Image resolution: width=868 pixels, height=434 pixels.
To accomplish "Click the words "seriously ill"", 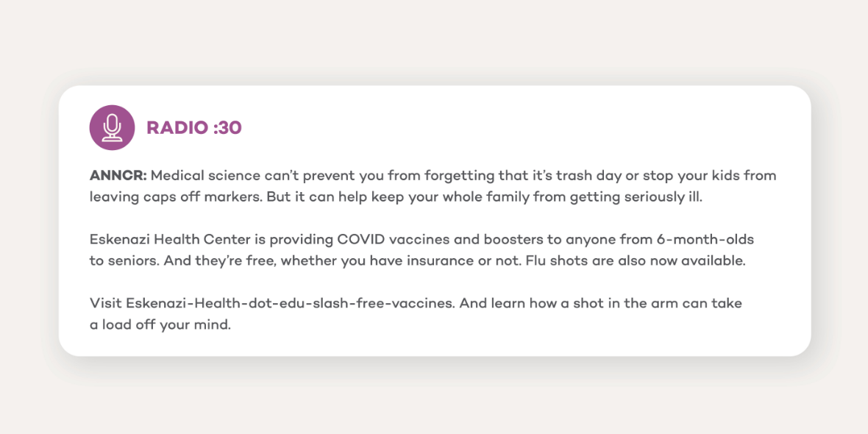I will tap(664, 197).
